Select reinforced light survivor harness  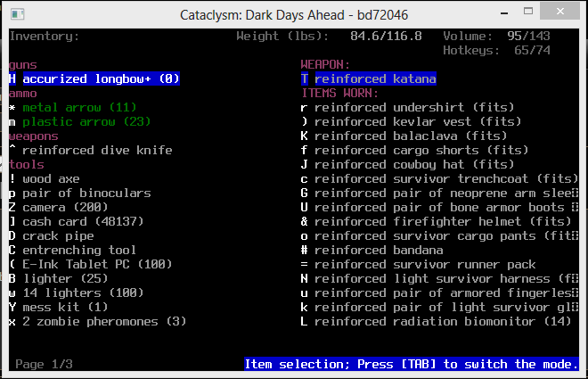439,279
